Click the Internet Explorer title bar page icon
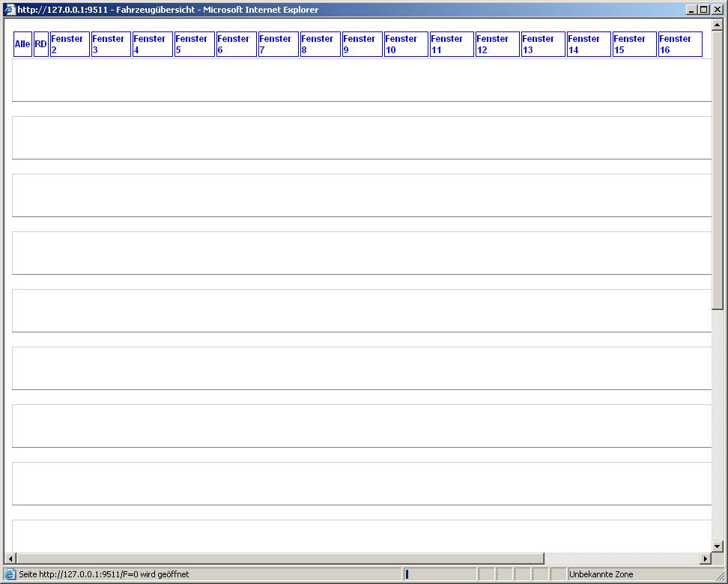The image size is (728, 584). point(10,10)
